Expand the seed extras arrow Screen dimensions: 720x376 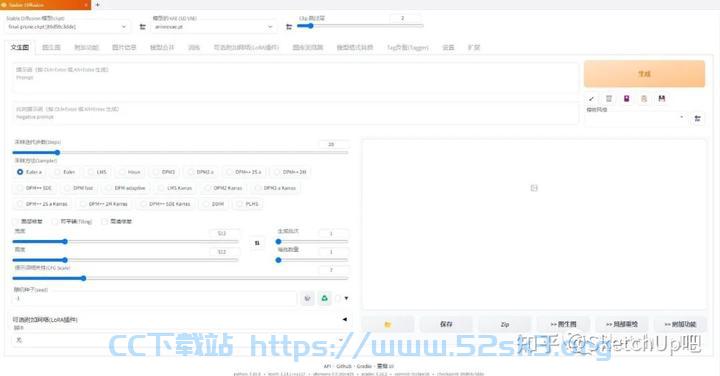tap(346, 298)
